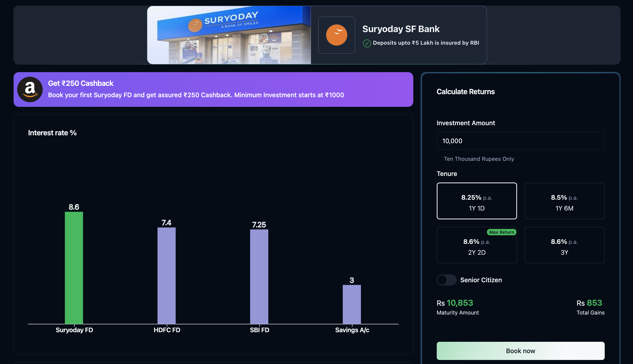Click the Suryoday SF Bank title
This screenshot has height=364, width=633.
(401, 29)
